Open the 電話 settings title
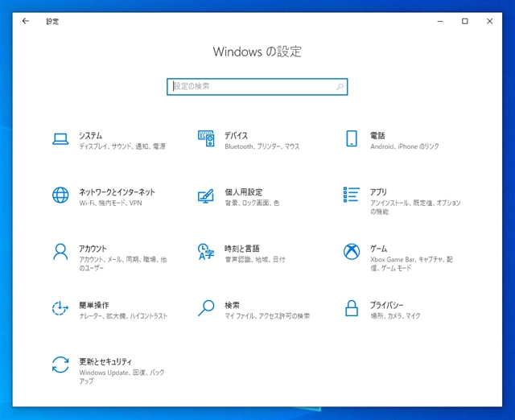 (377, 136)
